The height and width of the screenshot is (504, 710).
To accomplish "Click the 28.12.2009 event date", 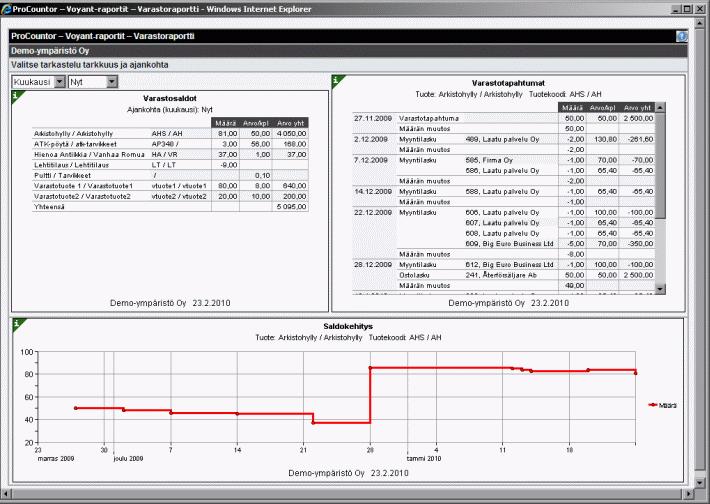I will [x=373, y=264].
